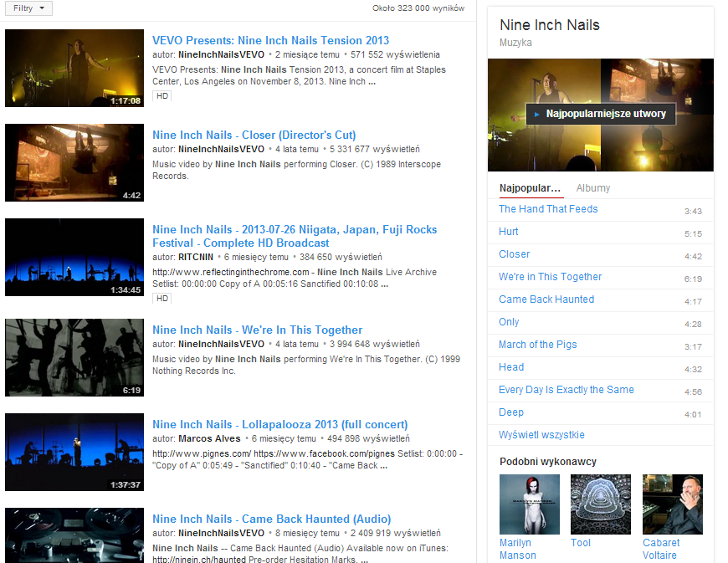The width and height of the screenshot is (728, 563).
Task: Open VEVO Presents: Nine Inch Nails Tension 2013
Action: (x=270, y=40)
